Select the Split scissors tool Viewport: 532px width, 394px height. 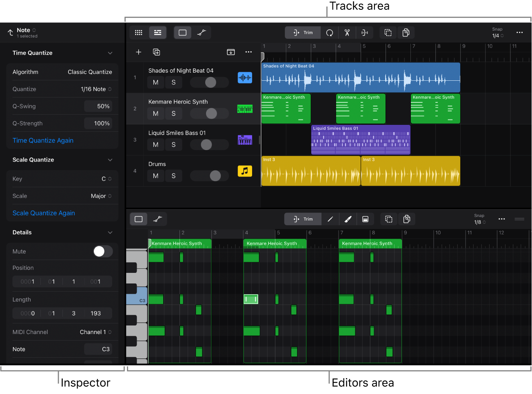347,33
